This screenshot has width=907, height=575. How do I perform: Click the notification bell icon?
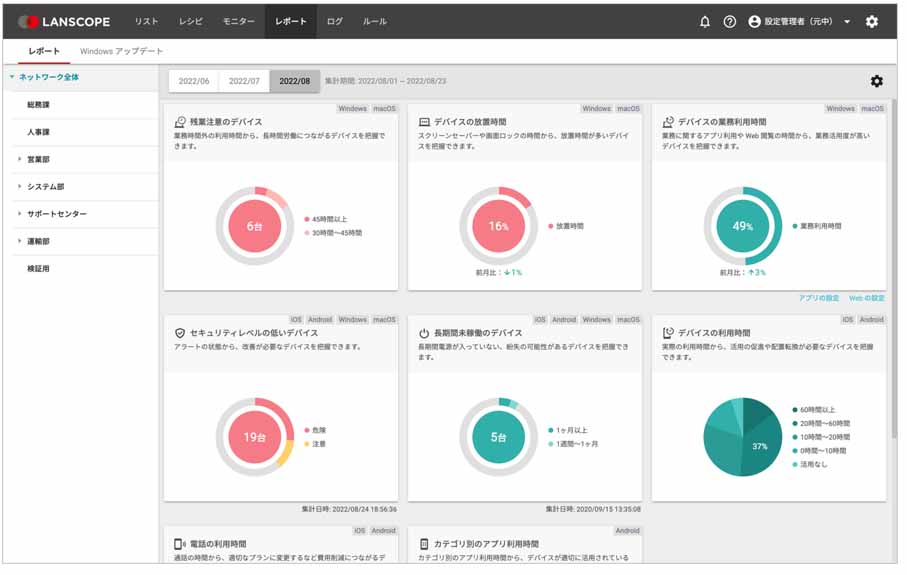tap(705, 21)
